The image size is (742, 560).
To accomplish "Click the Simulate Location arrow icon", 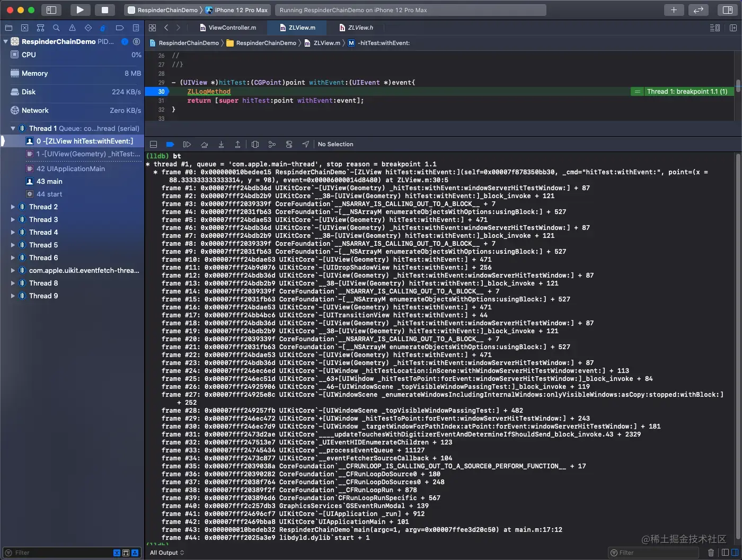I will pos(306,144).
